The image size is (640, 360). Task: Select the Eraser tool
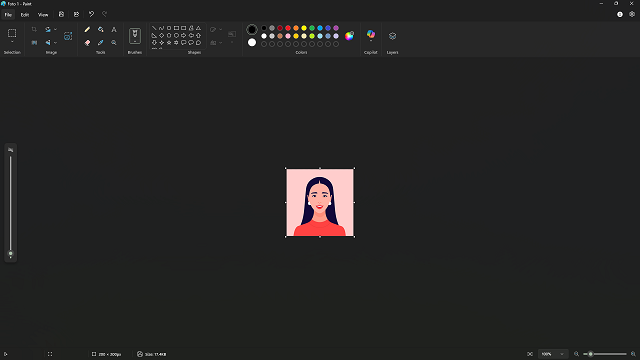point(87,42)
